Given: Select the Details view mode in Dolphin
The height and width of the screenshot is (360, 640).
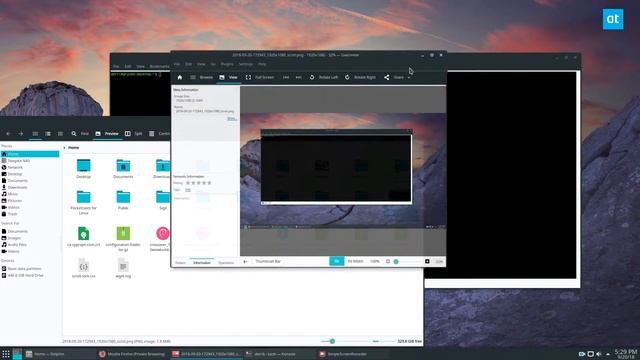Looking at the screenshot, I should click(x=60, y=133).
